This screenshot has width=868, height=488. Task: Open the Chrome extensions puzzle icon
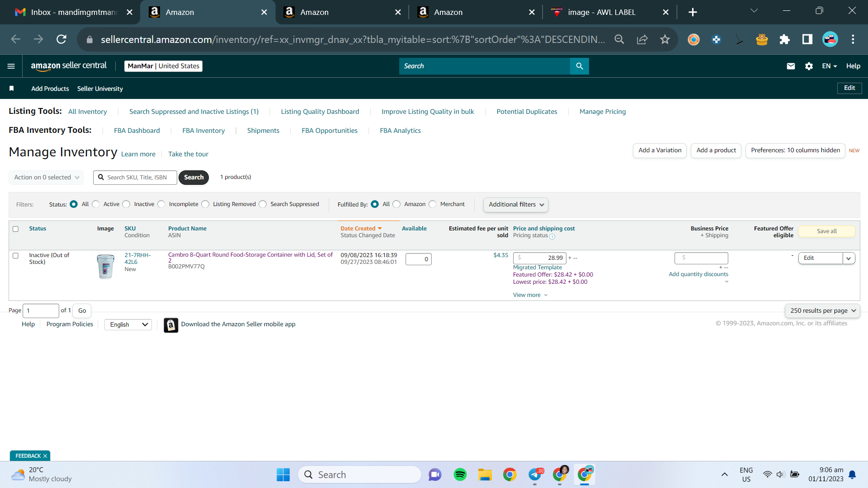coord(784,39)
